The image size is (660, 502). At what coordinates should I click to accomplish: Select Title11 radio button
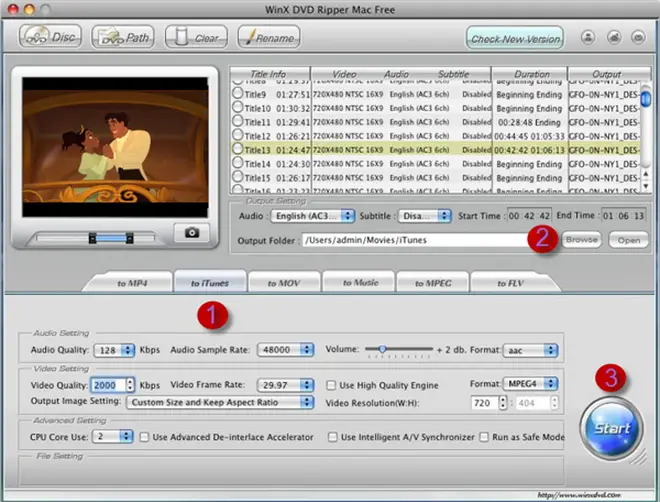[238, 121]
